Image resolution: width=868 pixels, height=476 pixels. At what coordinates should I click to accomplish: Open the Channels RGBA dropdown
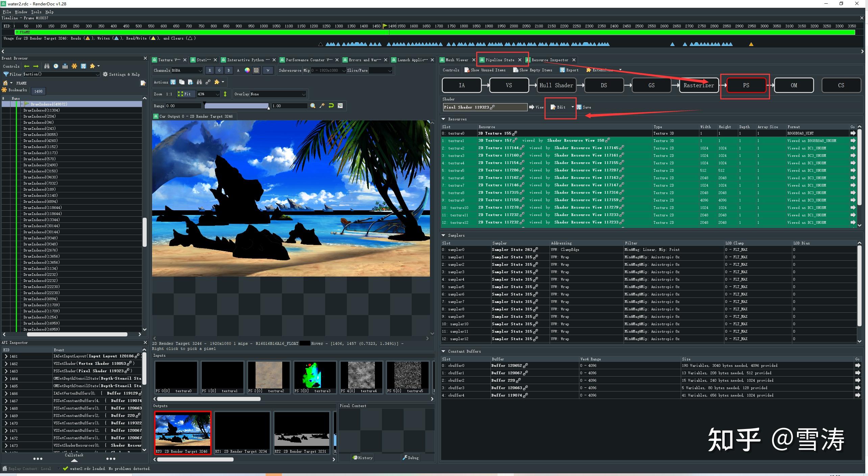[x=187, y=70]
